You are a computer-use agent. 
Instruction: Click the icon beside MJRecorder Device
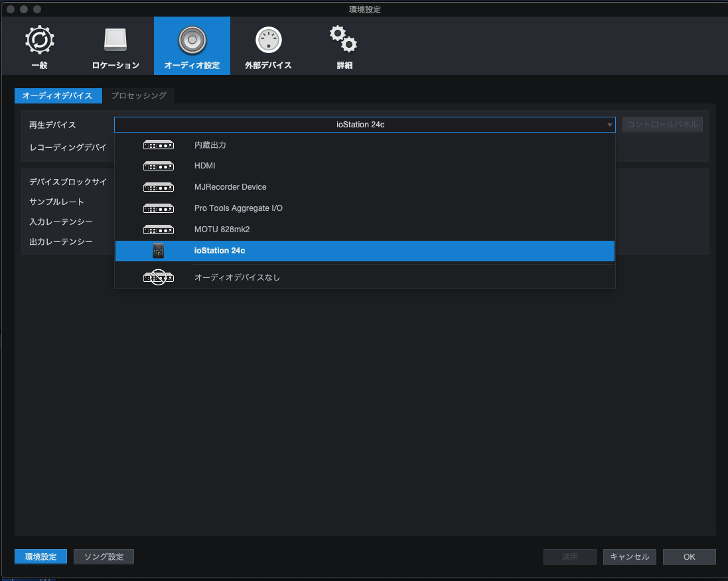pos(159,188)
